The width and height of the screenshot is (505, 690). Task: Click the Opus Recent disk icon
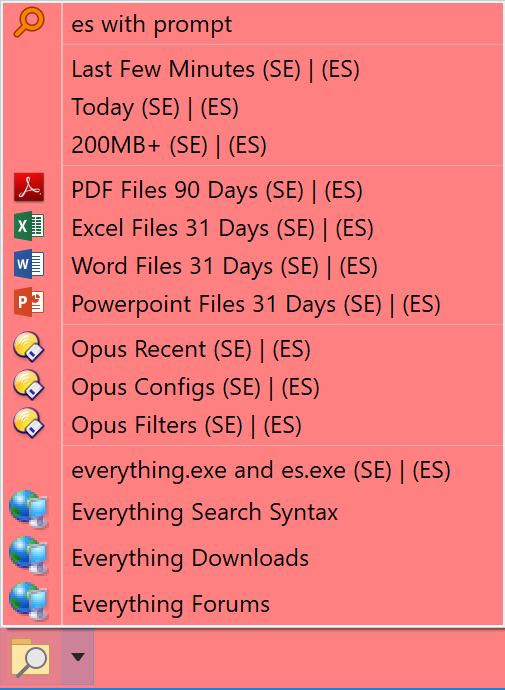coord(29,347)
